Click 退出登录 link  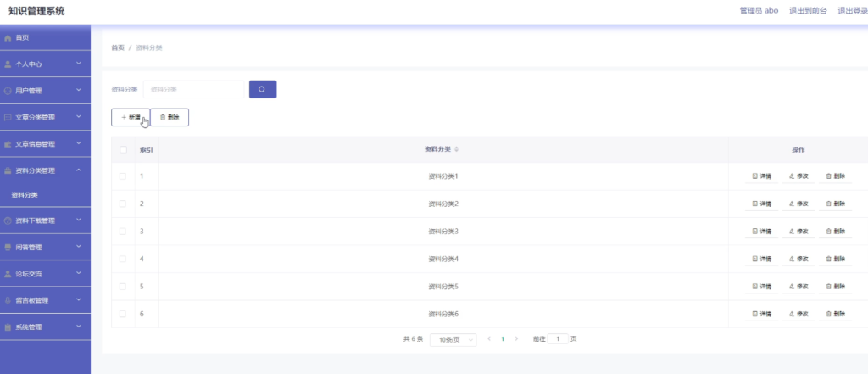point(853,11)
